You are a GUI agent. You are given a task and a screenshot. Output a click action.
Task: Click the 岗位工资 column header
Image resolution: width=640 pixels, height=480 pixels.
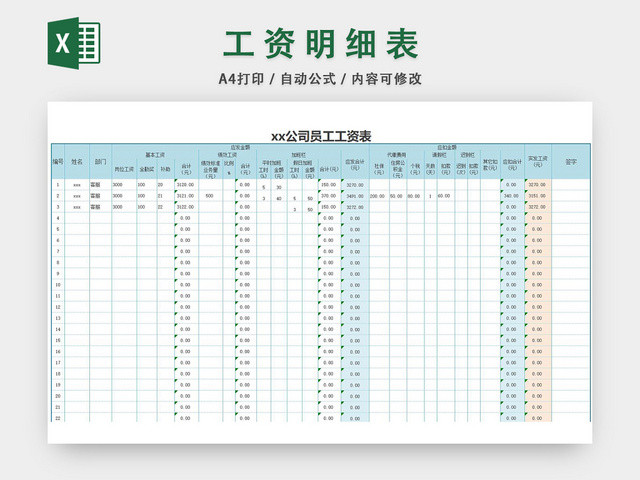point(124,169)
